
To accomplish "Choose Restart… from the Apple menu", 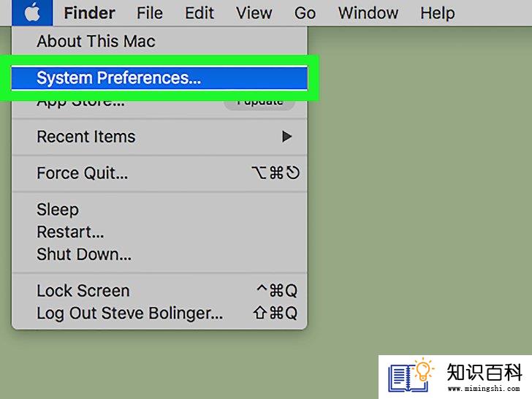I will pos(159,232).
